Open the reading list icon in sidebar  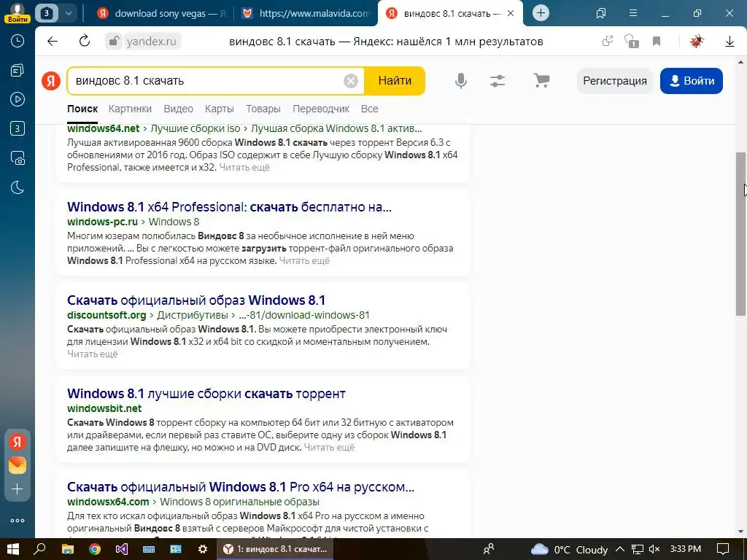[x=18, y=71]
